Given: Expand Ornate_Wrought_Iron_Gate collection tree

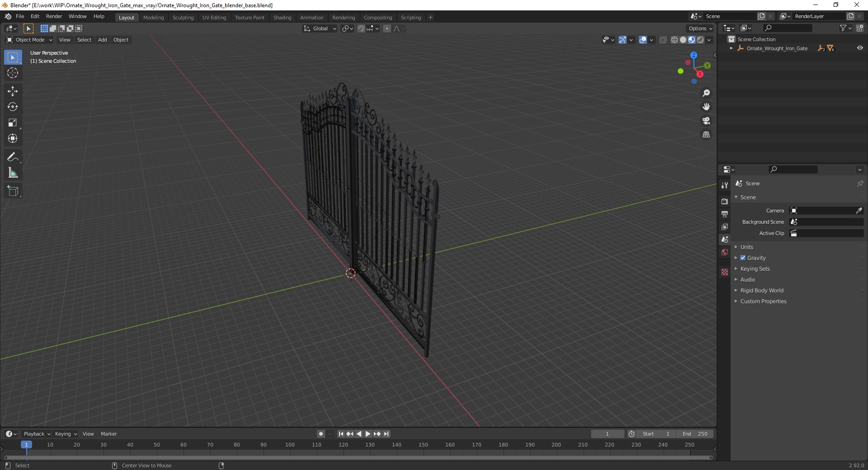Looking at the screenshot, I should [731, 48].
